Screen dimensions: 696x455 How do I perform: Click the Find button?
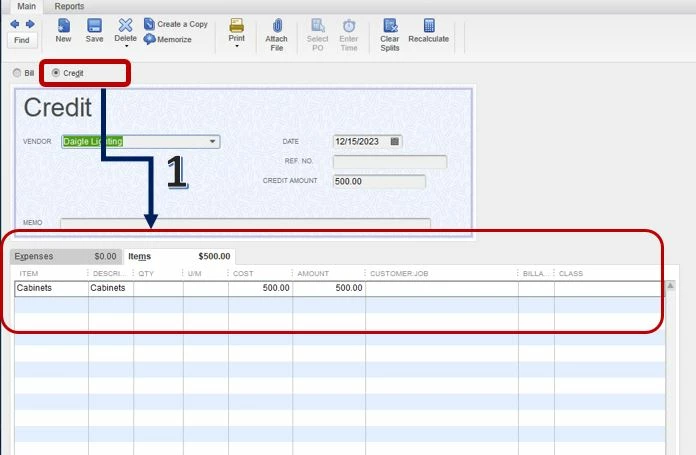click(22, 40)
